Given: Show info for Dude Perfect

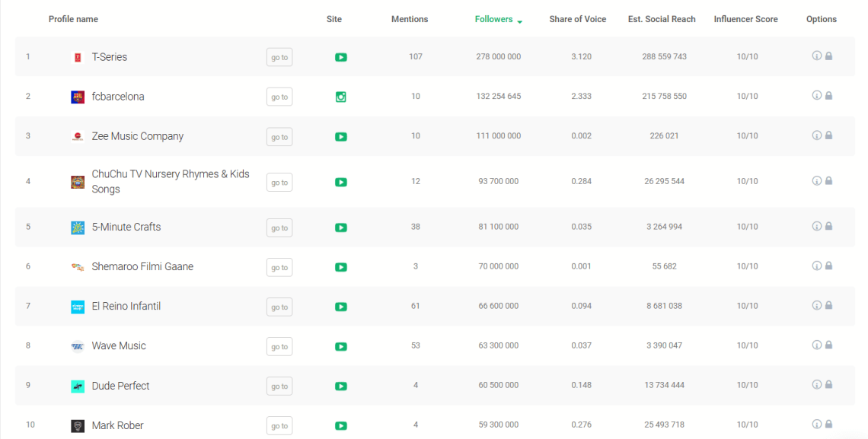Looking at the screenshot, I should [x=816, y=385].
